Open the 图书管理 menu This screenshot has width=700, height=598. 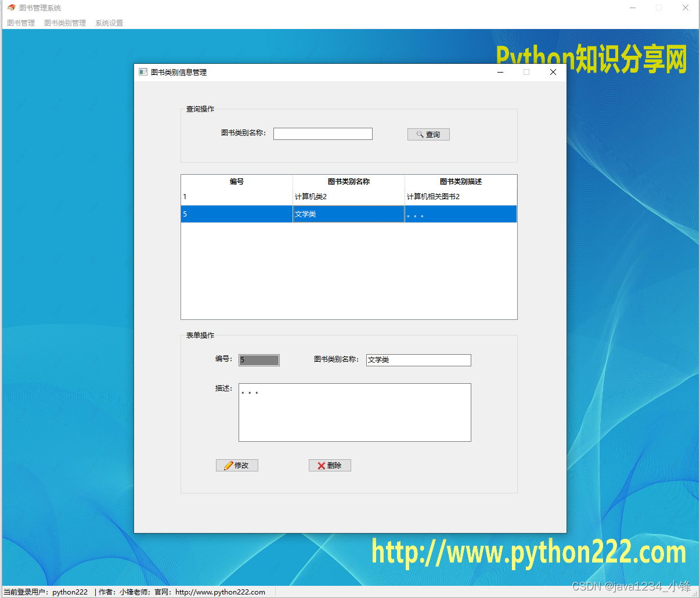tap(20, 23)
